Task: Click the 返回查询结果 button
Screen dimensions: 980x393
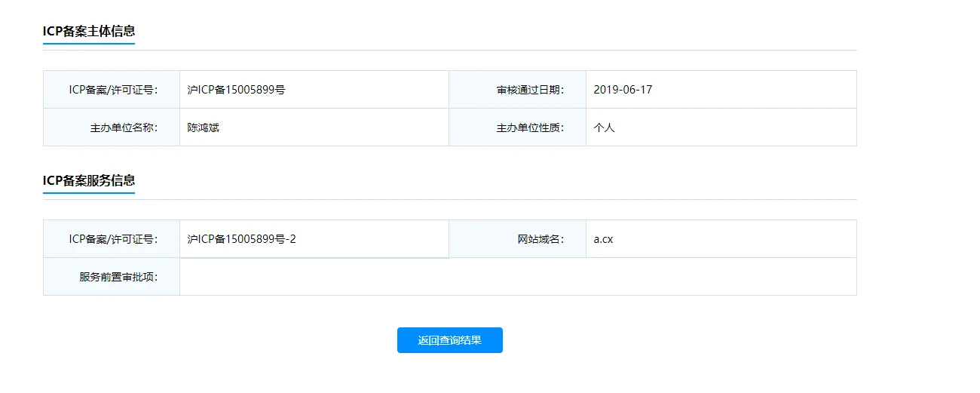Action: (x=449, y=340)
